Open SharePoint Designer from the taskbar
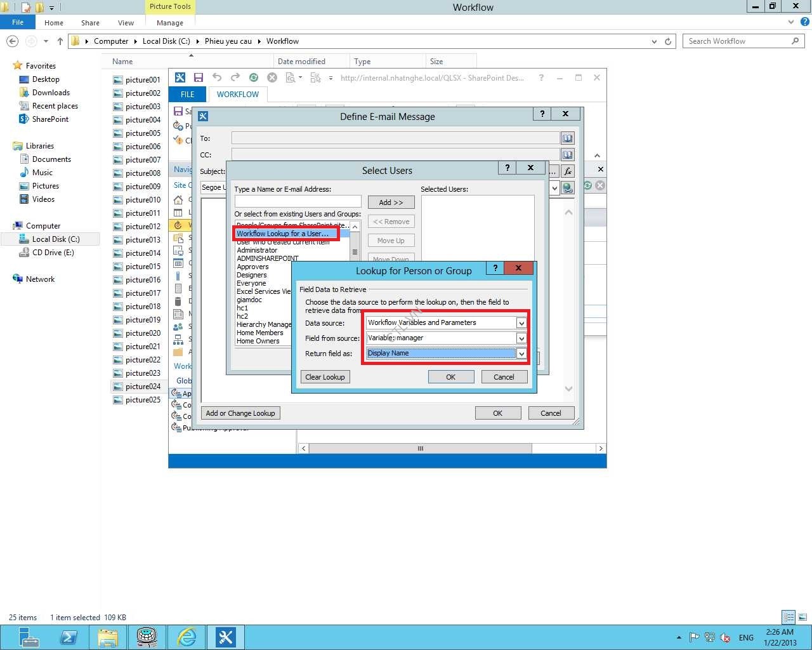This screenshot has width=812, height=650. (x=225, y=637)
